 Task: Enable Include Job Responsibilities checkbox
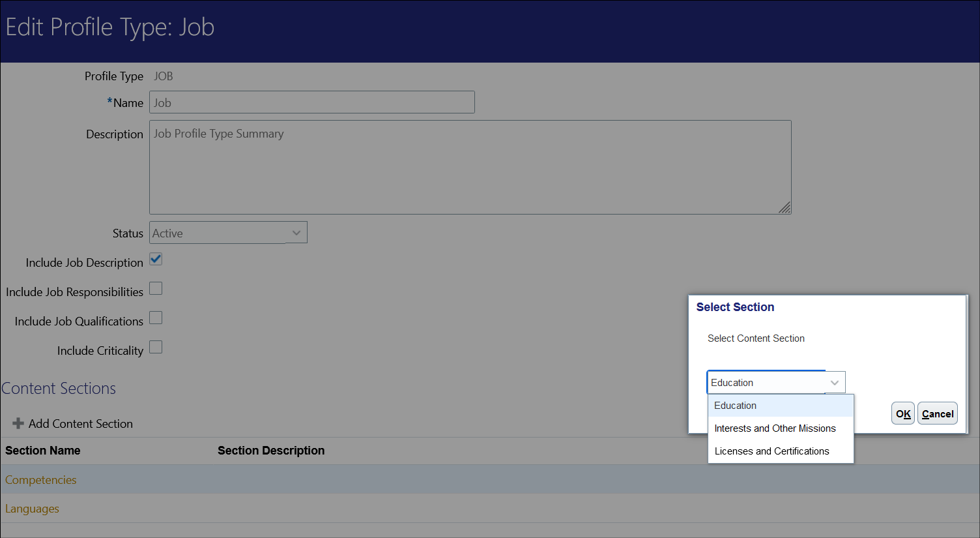tap(156, 288)
